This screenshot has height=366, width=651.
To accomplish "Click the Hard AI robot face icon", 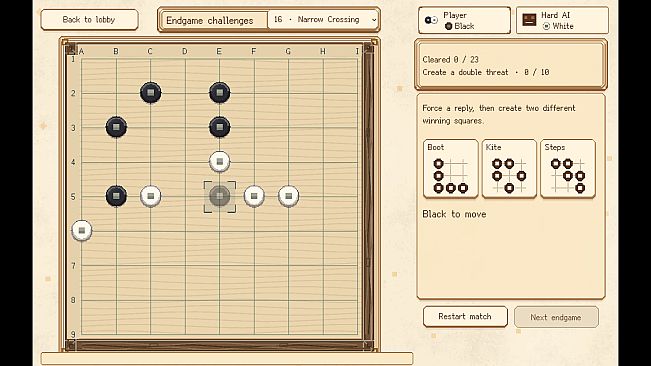I will pyautogui.click(x=529, y=20).
